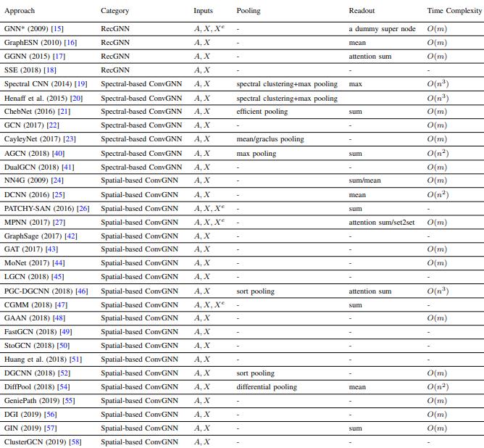484x448 pixels.
Task: Open citation [16] next to GraphESN
Action: 70,42
